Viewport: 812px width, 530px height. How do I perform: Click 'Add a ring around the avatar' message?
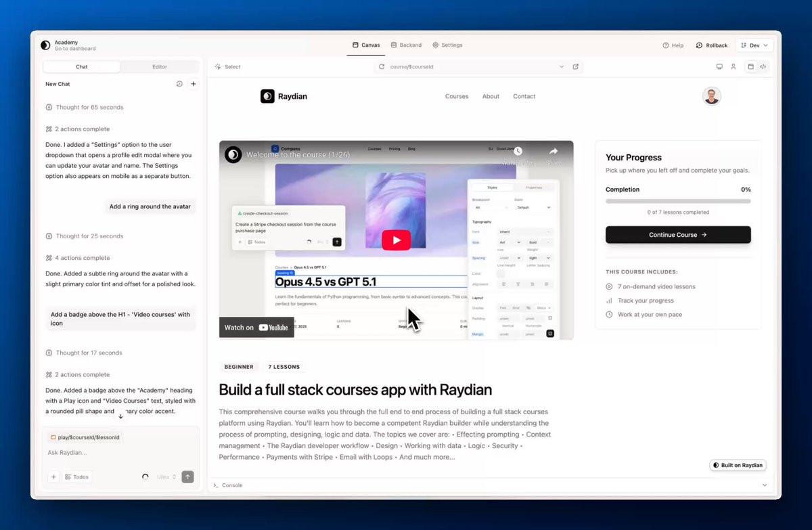pyautogui.click(x=150, y=206)
